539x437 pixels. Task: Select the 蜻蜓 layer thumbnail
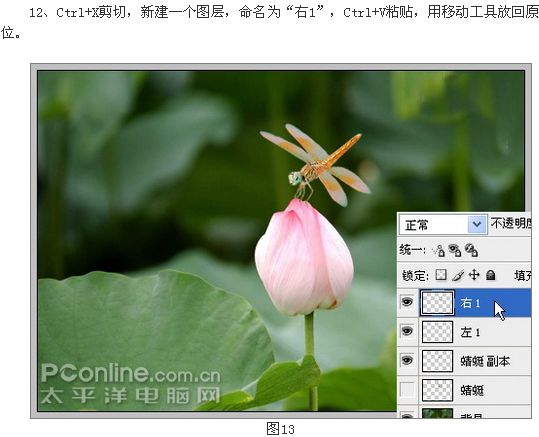pos(437,390)
